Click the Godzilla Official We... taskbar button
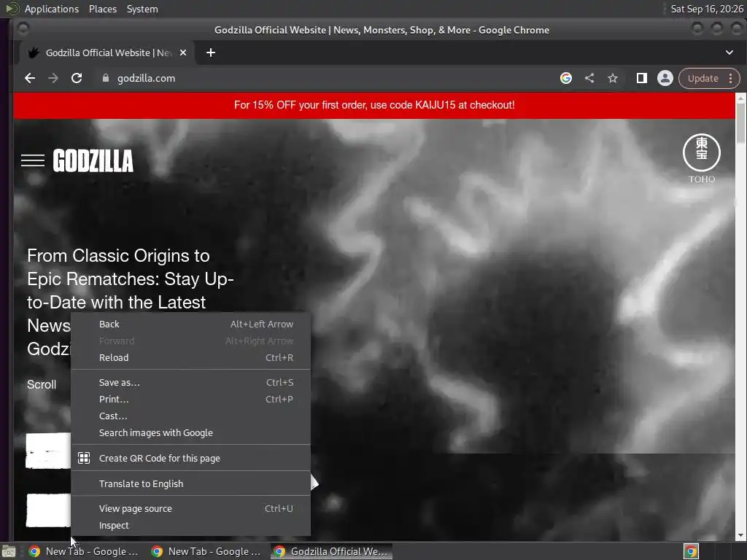The image size is (747, 560). tap(332, 551)
